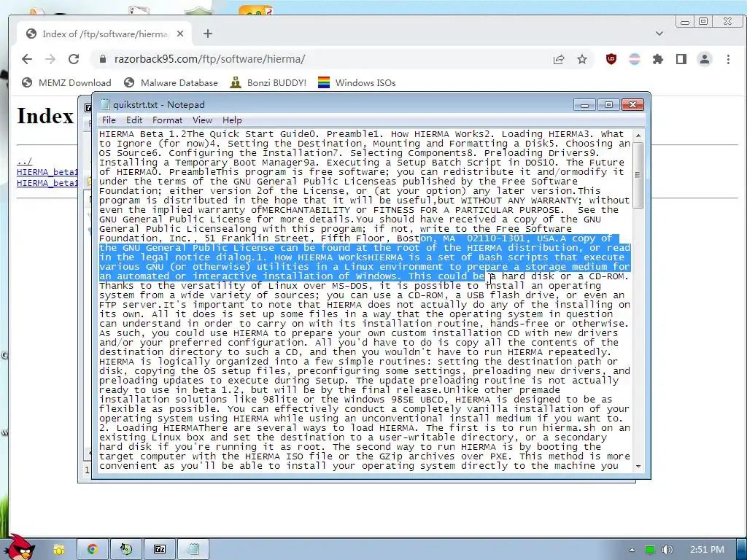Click the green tray icon

click(650, 550)
